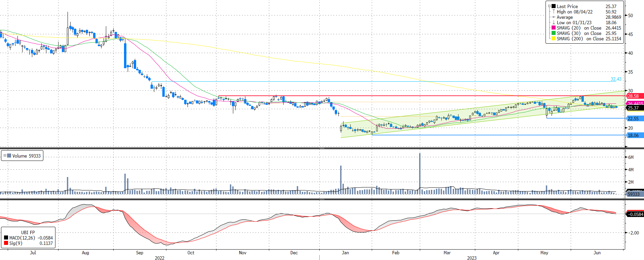Click the Low marker icon in the legend

[554, 22]
